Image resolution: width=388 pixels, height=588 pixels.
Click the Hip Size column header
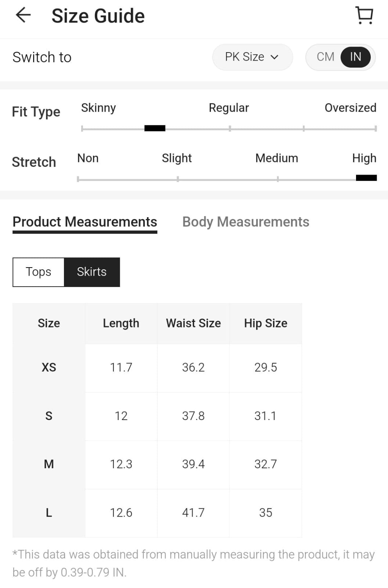point(266,323)
